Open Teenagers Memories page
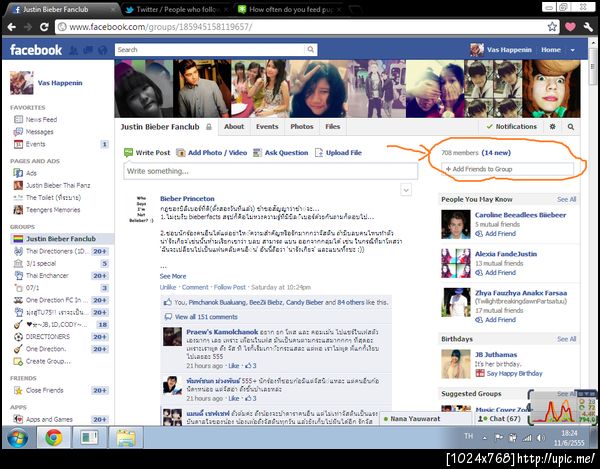Screen dimensions: 600x469 click(53, 210)
